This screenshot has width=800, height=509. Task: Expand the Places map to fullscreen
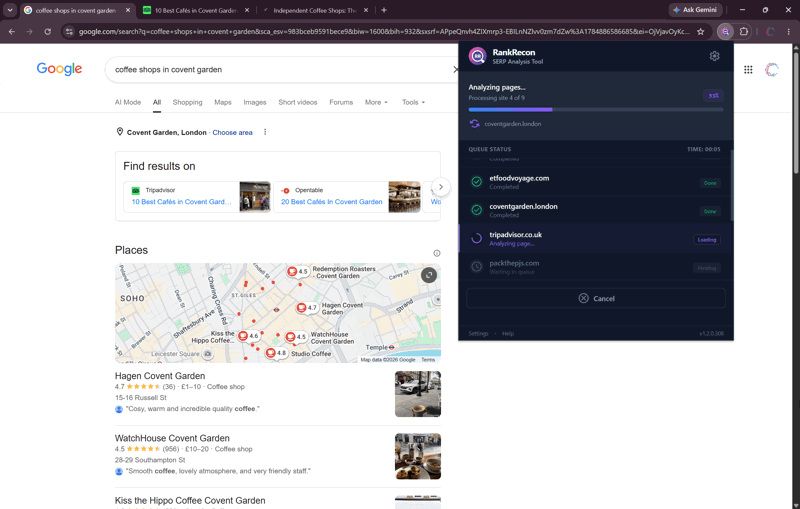[x=429, y=275]
